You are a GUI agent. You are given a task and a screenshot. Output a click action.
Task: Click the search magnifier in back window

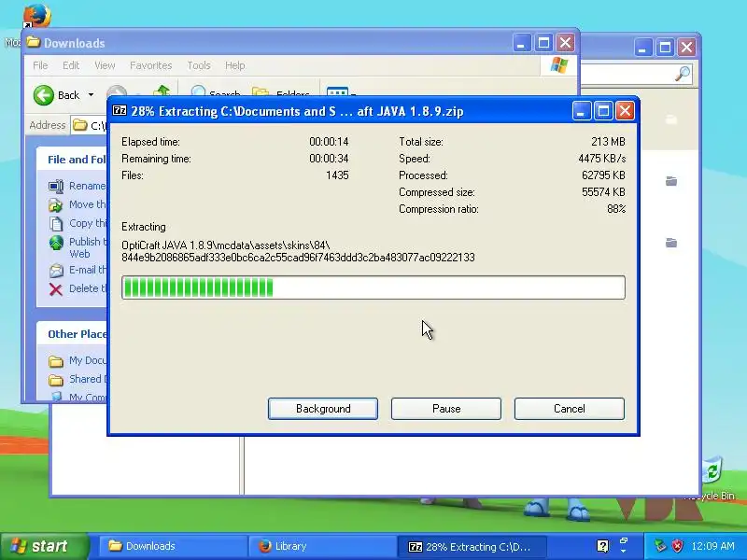pos(683,74)
